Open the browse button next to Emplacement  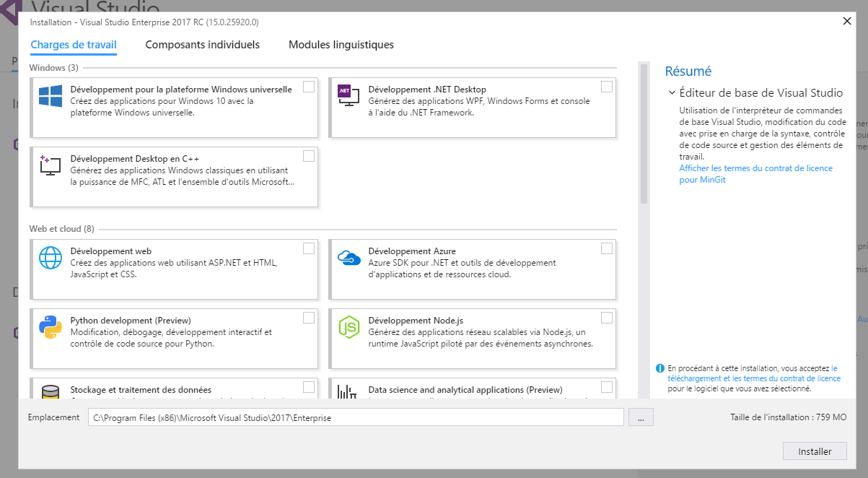tap(641, 417)
